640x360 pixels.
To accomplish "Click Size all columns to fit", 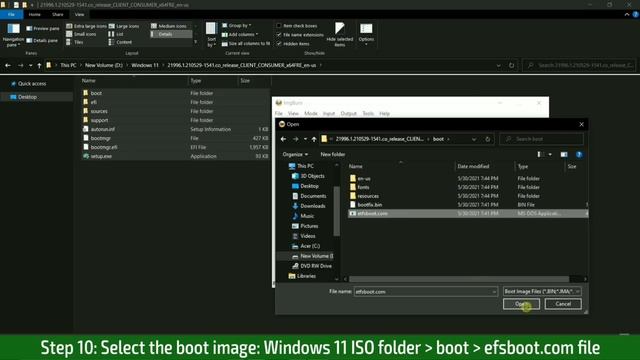I will pos(246,43).
